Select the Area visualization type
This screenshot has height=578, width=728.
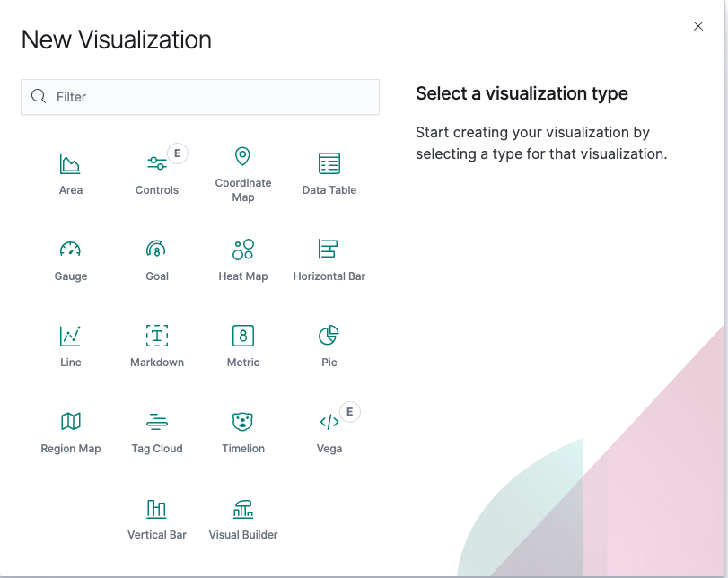click(71, 171)
